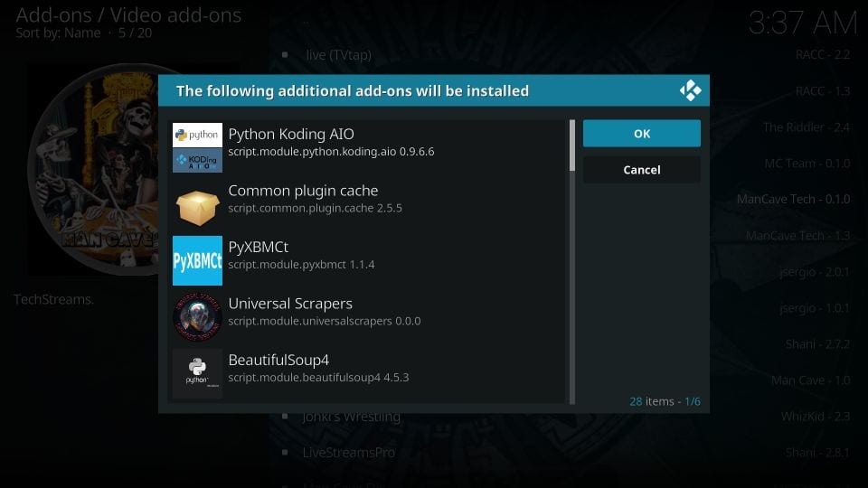The image size is (868, 488).
Task: Click script.module.python.koding.aio 0.9.6.6 text
Action: pos(331,152)
